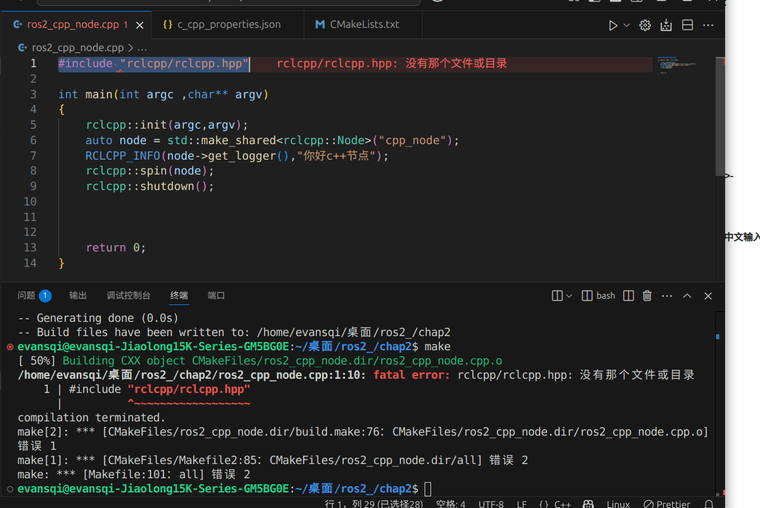Click the inline error message on line 1
The width and height of the screenshot is (760, 508).
tap(392, 64)
